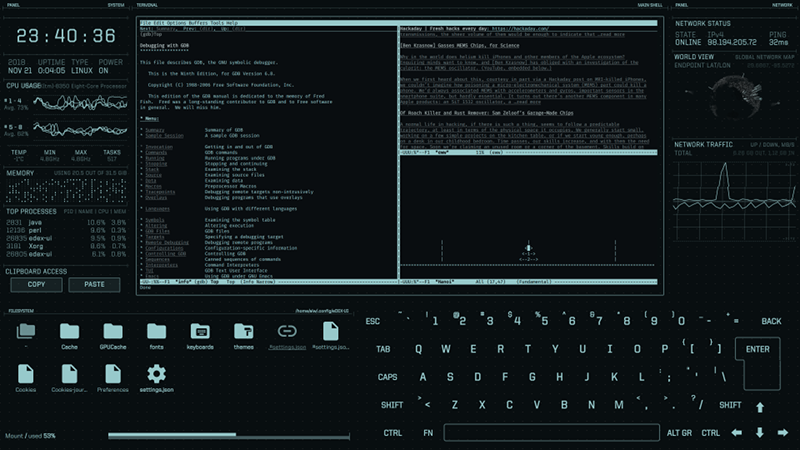
Task: Click the COPY clipboard button
Action: [36, 284]
